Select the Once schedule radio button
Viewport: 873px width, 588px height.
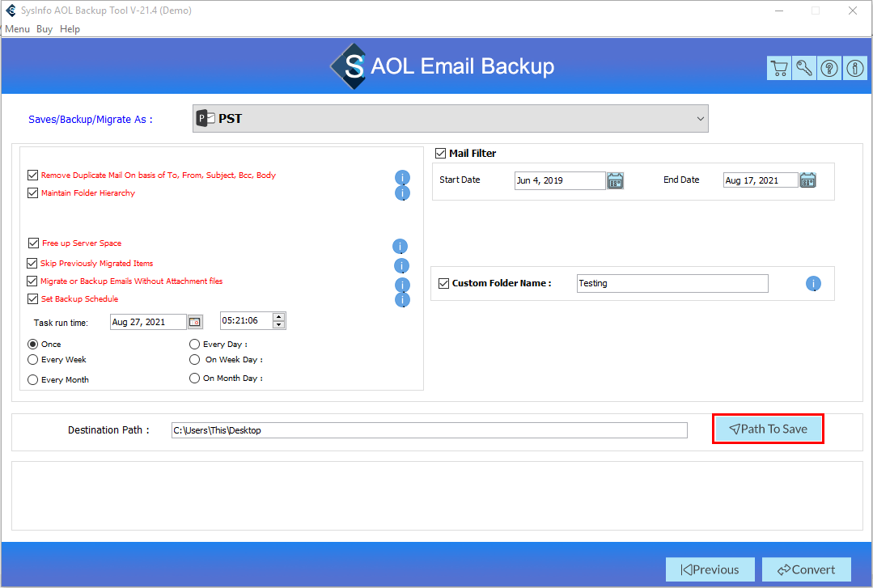[33, 344]
